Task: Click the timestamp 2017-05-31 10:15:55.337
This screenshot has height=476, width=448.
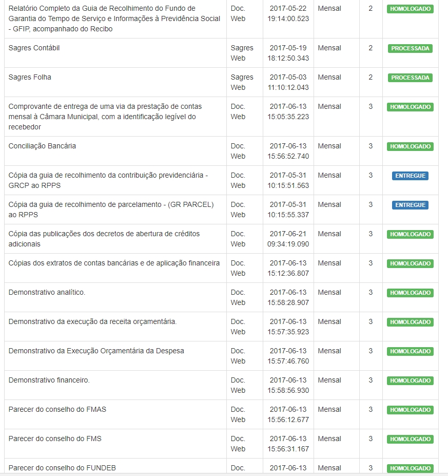Action: (x=288, y=210)
